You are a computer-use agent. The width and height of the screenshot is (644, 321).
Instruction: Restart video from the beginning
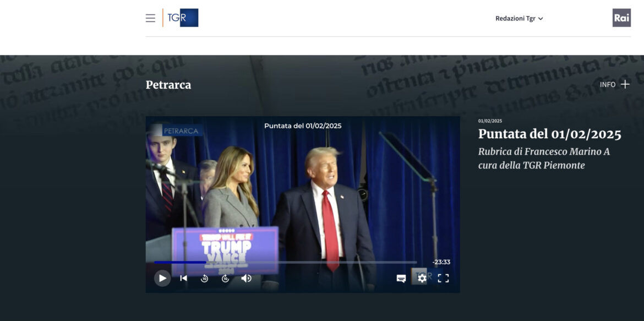[184, 278]
